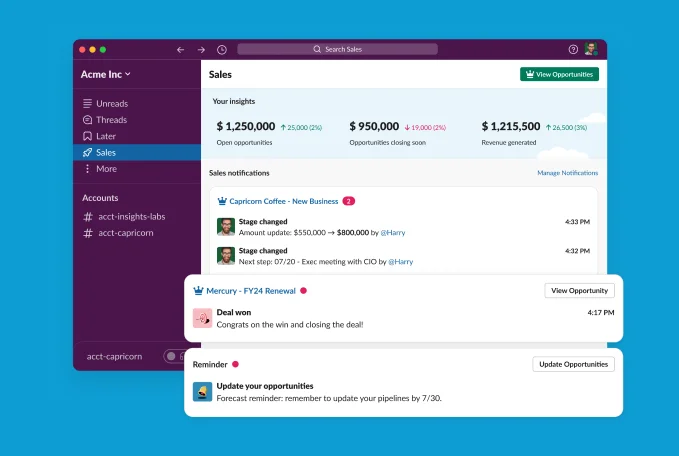Click @Harry mention in amount update
Image resolution: width=679 pixels, height=456 pixels.
tap(393, 233)
